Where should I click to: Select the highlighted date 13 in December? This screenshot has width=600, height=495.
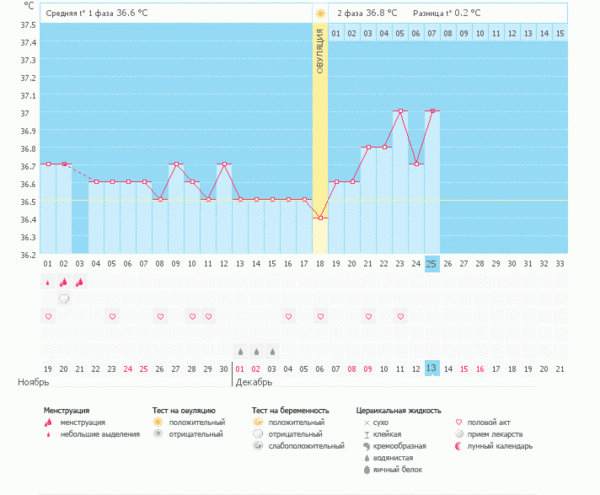(432, 368)
